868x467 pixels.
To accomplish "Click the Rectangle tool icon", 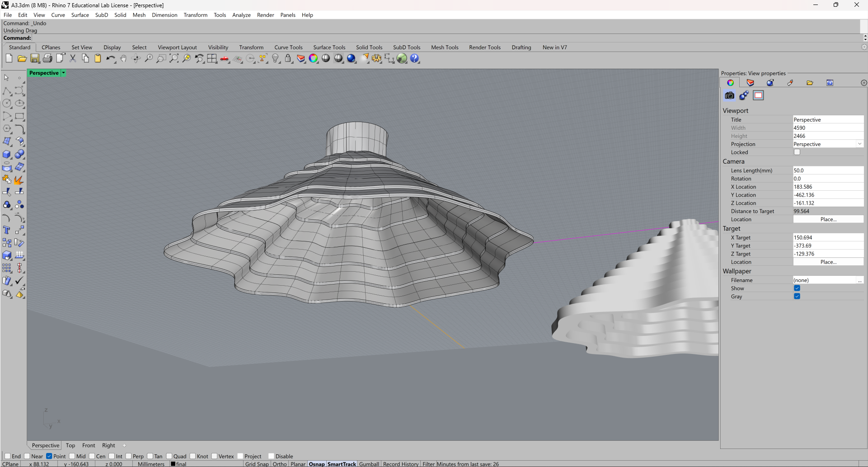I will 19,116.
